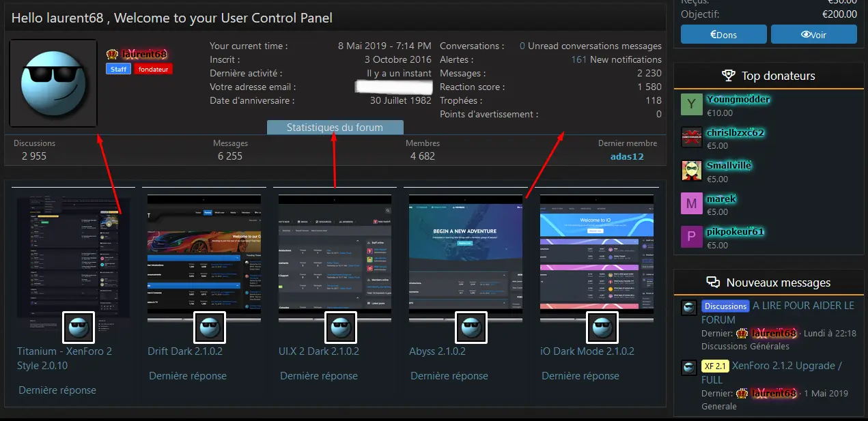Click Smallville's donor avatar
This screenshot has height=421, width=868.
(x=692, y=171)
